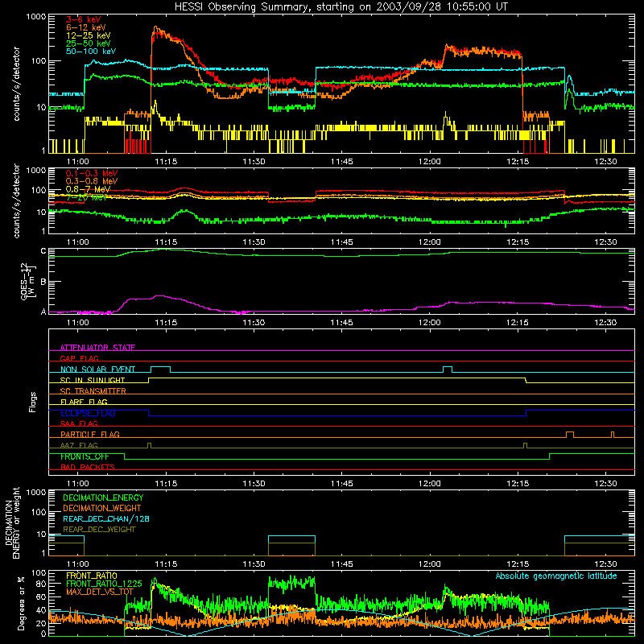Viewport: 644px width, 644px height.
Task: Click the DECIMATION_WEIGHT legend label
Action: [x=101, y=508]
